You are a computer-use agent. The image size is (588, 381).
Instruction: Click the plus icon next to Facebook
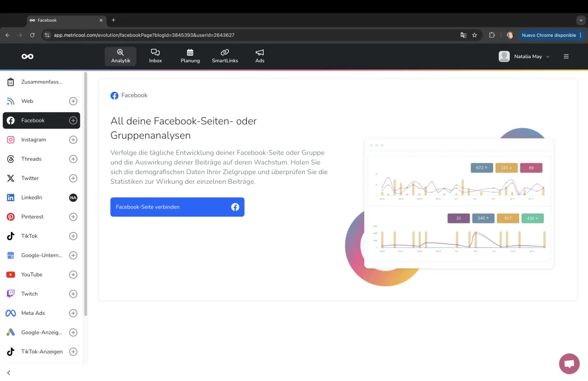[x=73, y=121]
